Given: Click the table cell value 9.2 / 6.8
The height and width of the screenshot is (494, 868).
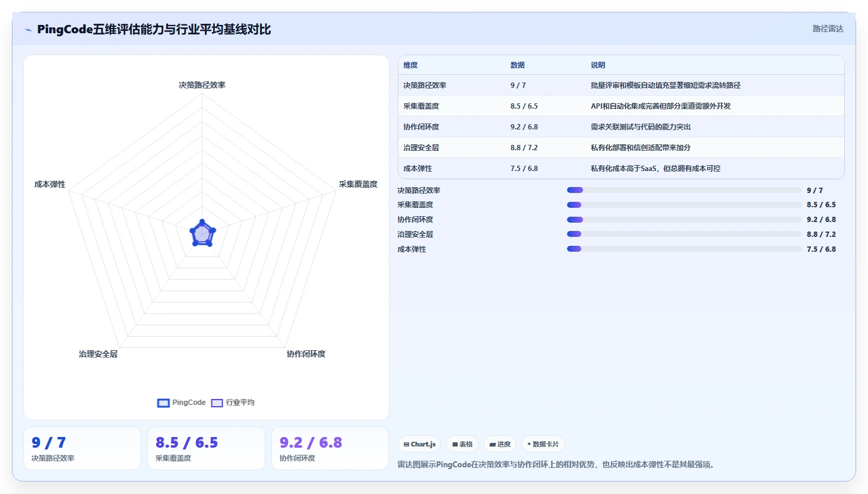Looking at the screenshot, I should [524, 127].
